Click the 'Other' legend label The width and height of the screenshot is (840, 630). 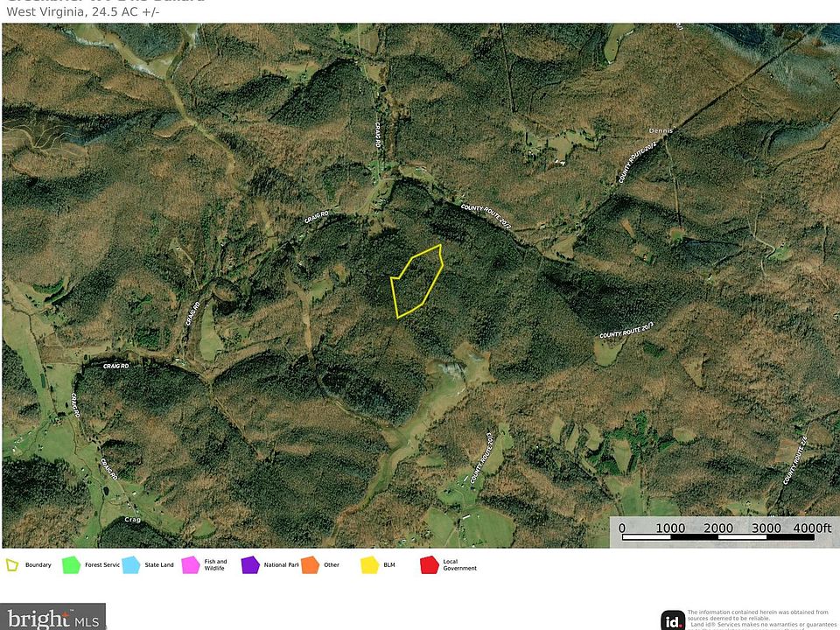[x=332, y=565]
